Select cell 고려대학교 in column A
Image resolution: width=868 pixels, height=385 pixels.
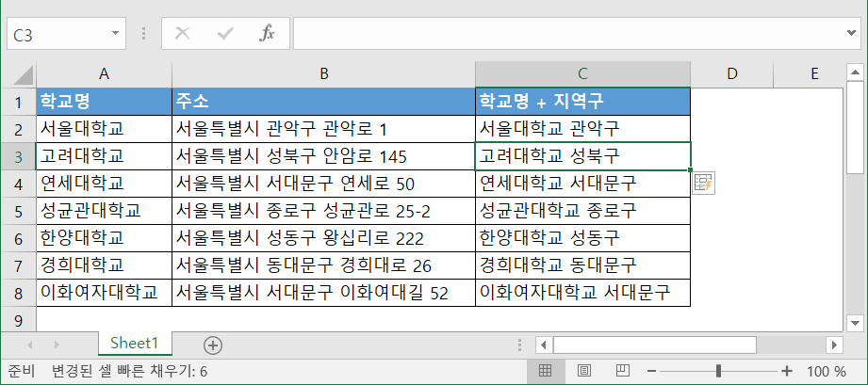pyautogui.click(x=104, y=156)
